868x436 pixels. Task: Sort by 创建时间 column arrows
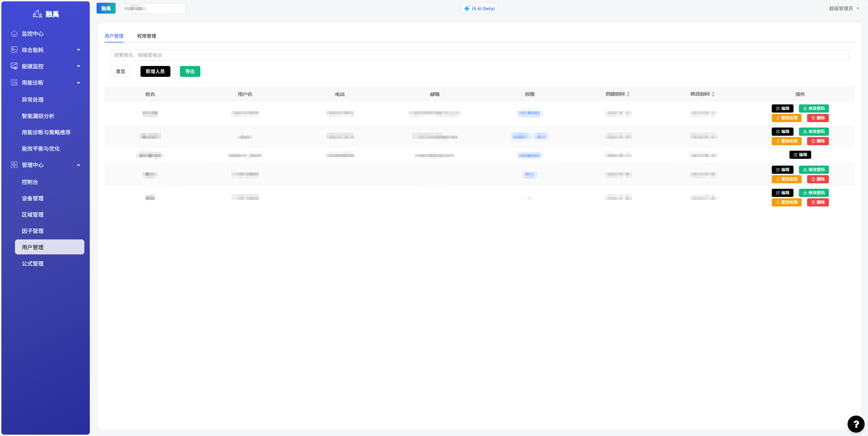point(628,94)
